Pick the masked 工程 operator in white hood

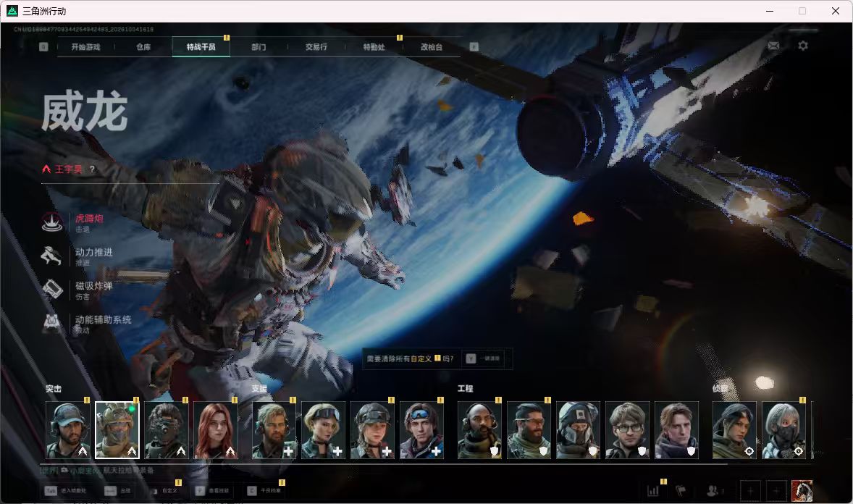click(579, 430)
